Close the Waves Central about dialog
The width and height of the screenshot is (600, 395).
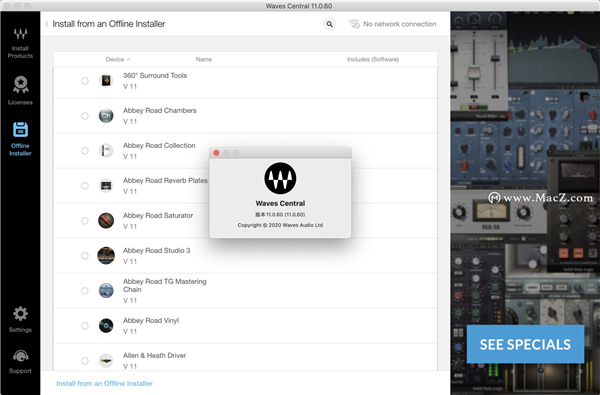216,153
